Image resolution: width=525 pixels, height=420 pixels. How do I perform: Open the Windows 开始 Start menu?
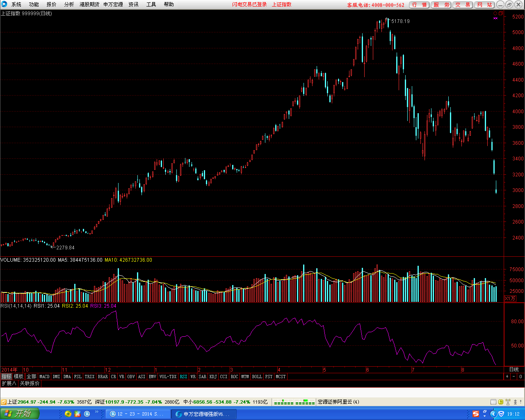click(19, 414)
